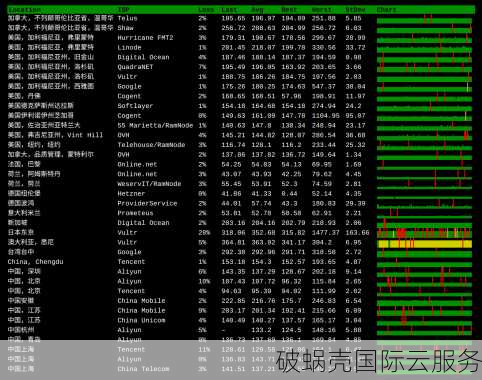Click the 日本东京 location
The image size is (482, 380).
tap(21, 233)
